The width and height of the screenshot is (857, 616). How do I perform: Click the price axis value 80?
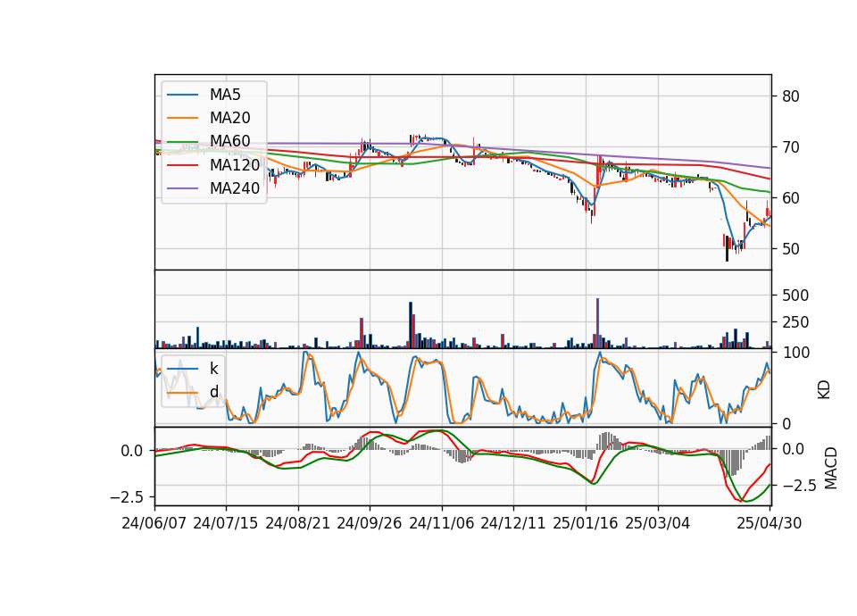coord(791,96)
